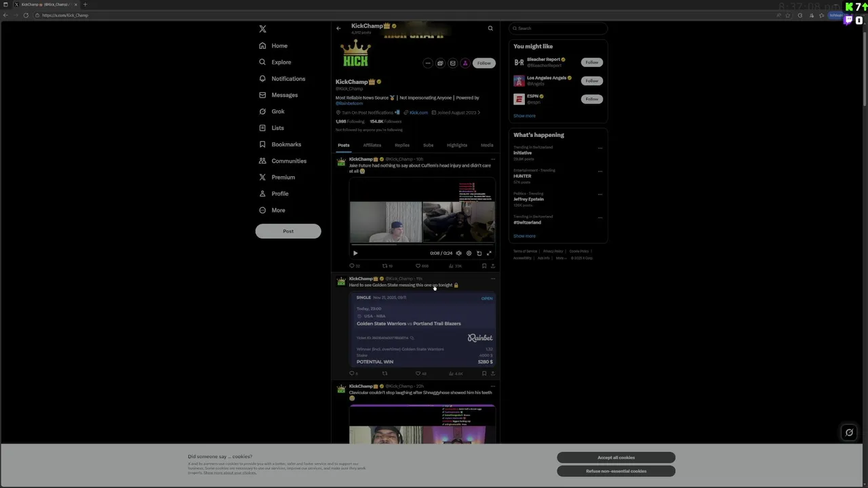The image size is (868, 488).
Task: Show more under You might like
Action: (524, 116)
